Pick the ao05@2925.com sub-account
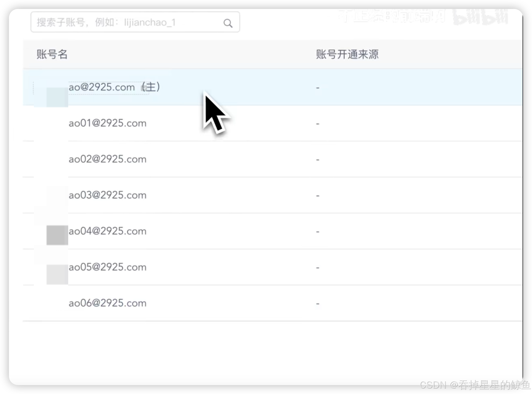Image resolution: width=532 pixels, height=394 pixels. tap(108, 267)
